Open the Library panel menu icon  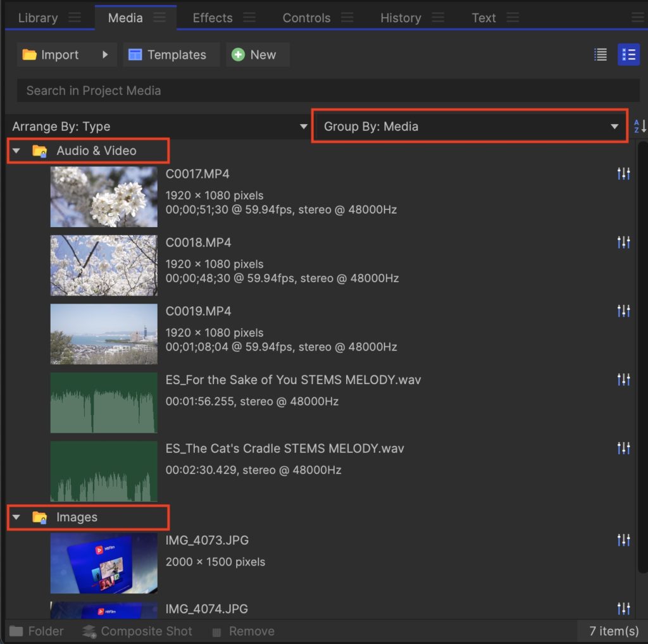point(75,18)
